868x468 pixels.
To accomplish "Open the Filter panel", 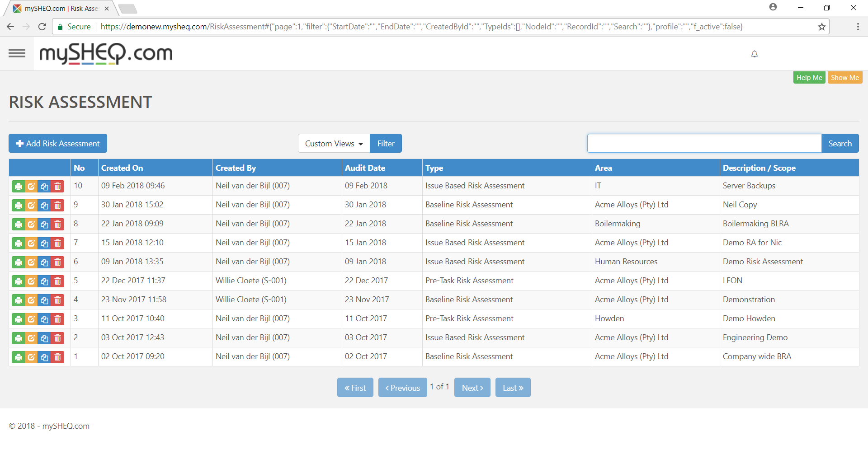I will 385,143.
